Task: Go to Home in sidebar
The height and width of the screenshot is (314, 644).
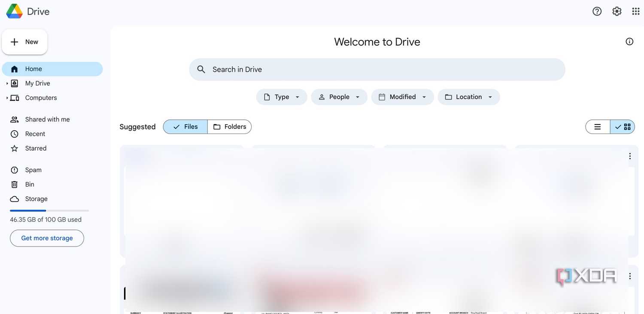Action: coord(52,69)
